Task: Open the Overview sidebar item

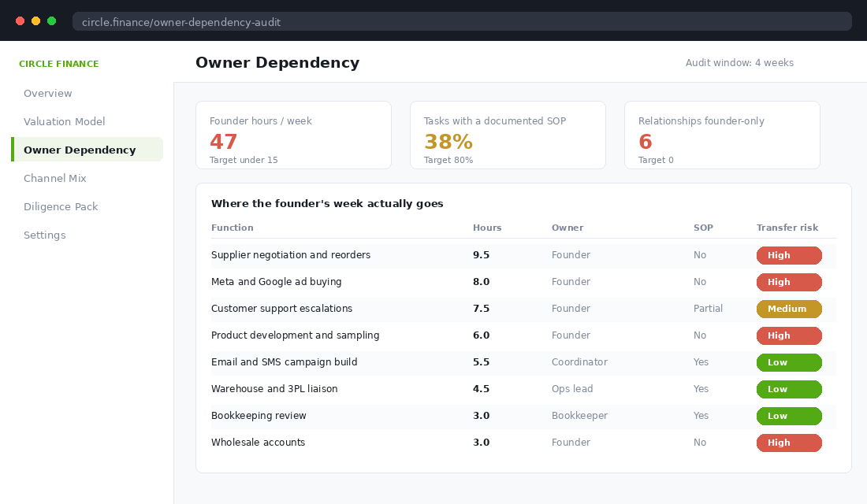Action: (47, 94)
